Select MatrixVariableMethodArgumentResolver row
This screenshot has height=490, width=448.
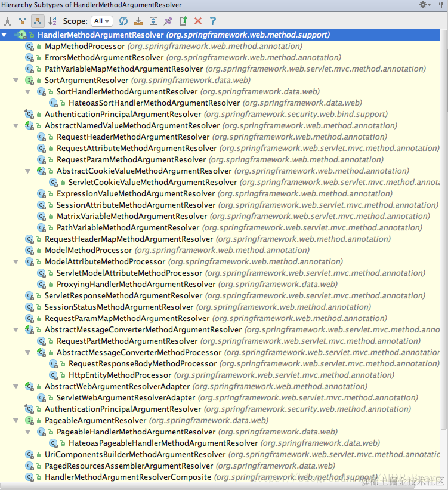click(x=220, y=217)
